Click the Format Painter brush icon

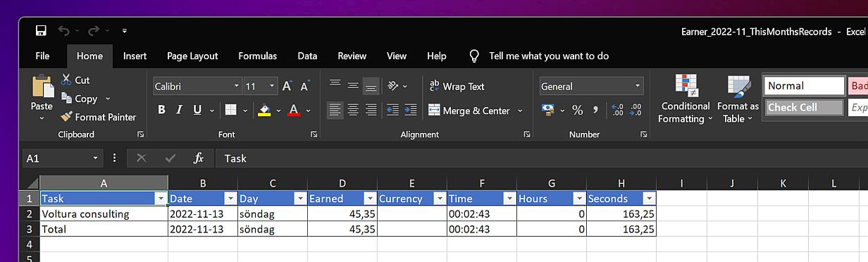66,117
